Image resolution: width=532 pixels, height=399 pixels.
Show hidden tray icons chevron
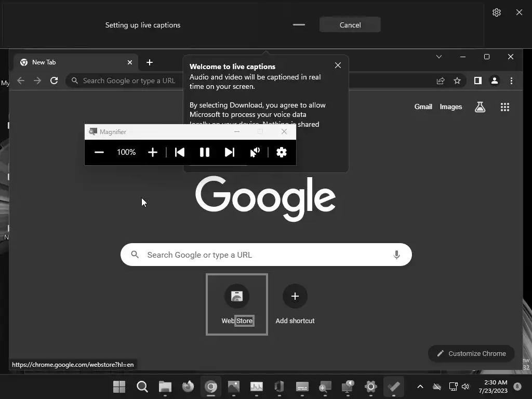point(420,387)
